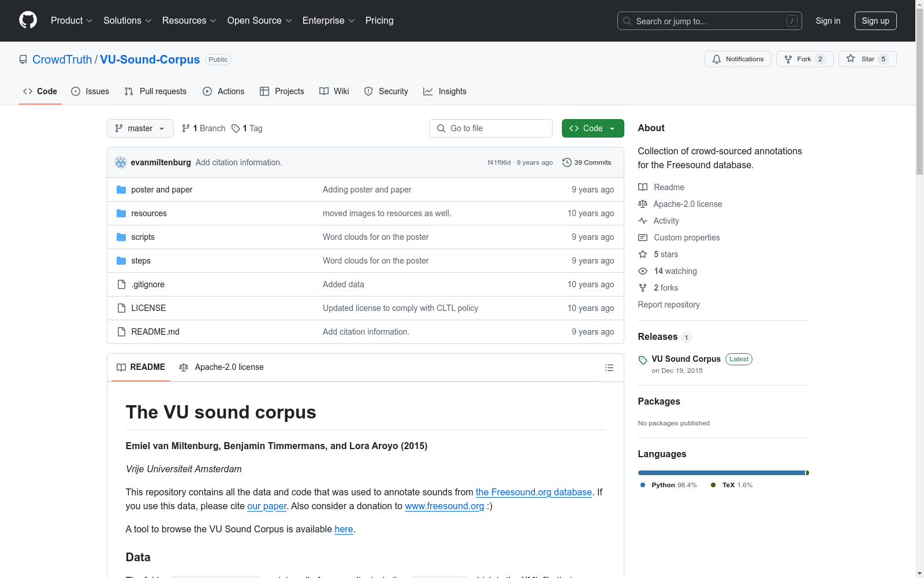
Task: Click the pulse icon beside Activity
Action: tap(643, 221)
